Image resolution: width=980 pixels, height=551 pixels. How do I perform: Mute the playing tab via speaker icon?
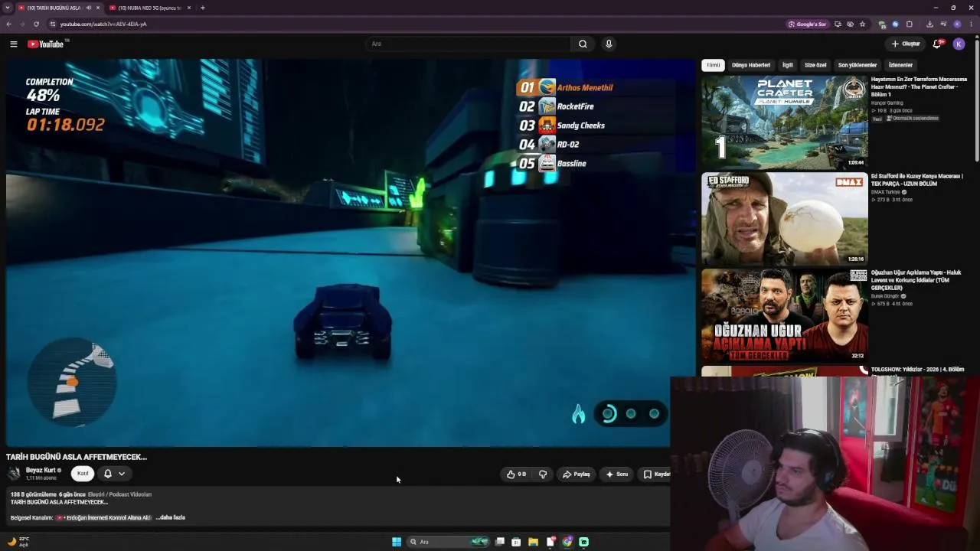(x=89, y=8)
